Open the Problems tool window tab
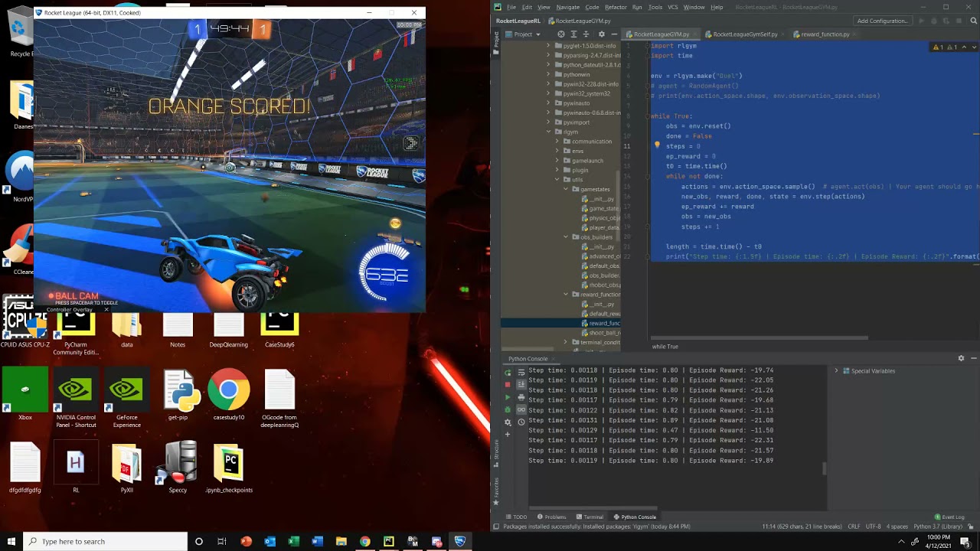The image size is (980, 551). [x=551, y=517]
